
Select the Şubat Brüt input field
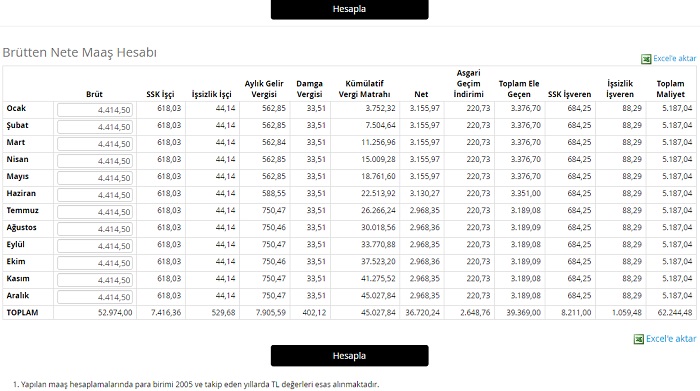[95, 127]
